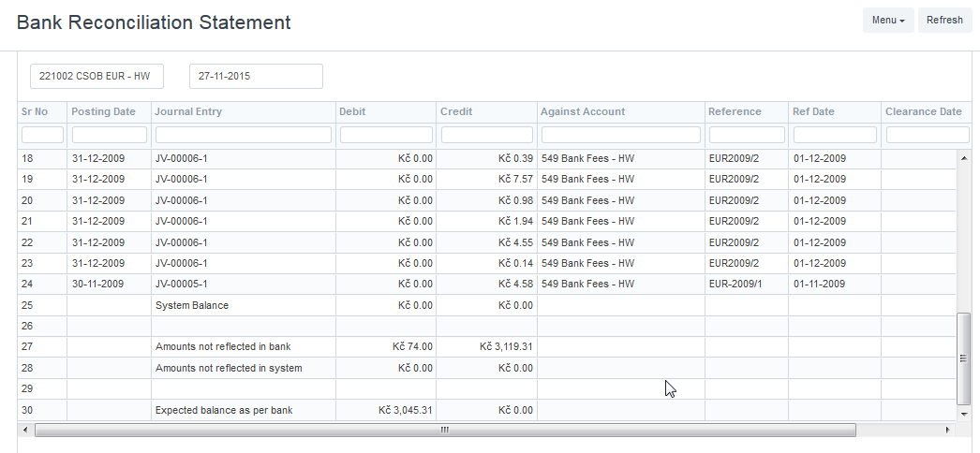This screenshot has height=453, width=980.
Task: Focus the Debit filter box
Action: 386,135
